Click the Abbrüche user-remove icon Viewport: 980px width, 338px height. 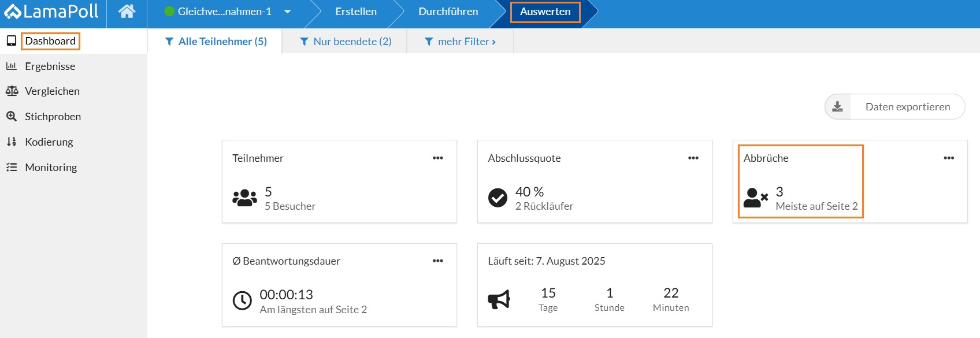pos(755,198)
